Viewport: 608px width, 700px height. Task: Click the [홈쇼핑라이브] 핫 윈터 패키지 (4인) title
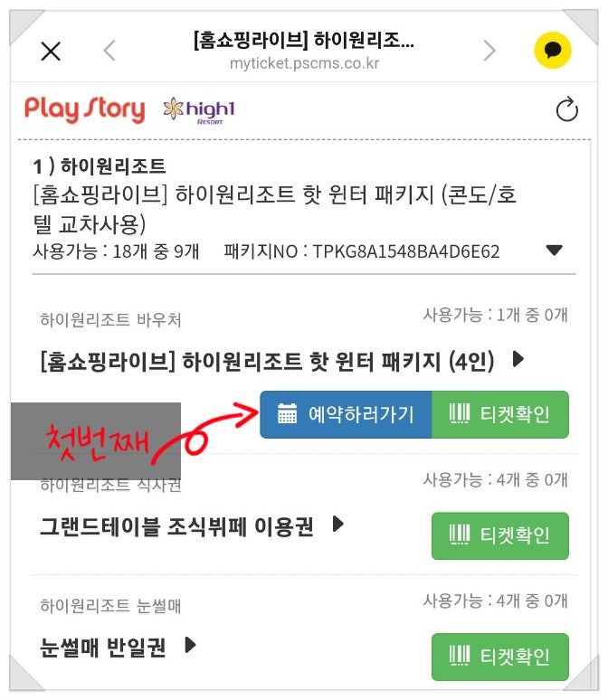pyautogui.click(x=267, y=361)
